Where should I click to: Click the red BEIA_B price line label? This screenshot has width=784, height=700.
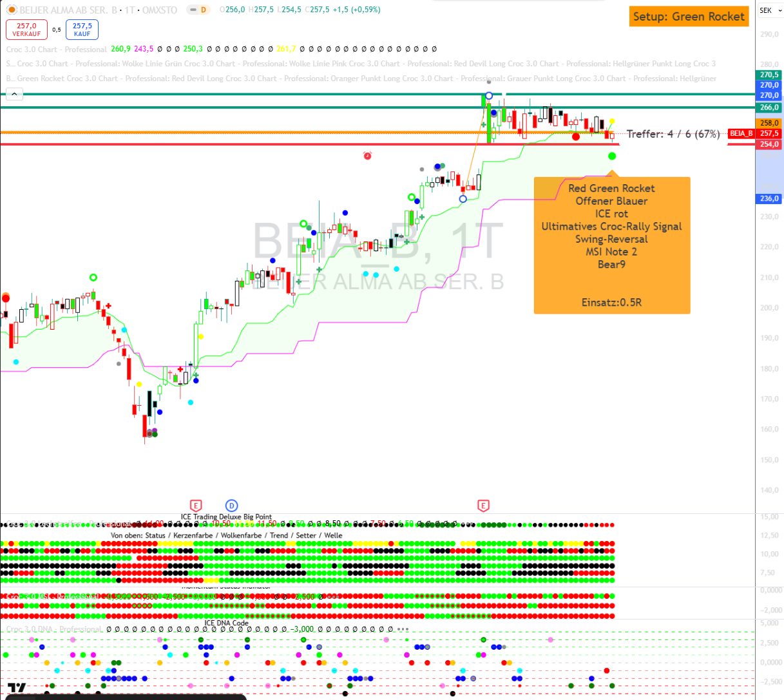point(741,133)
